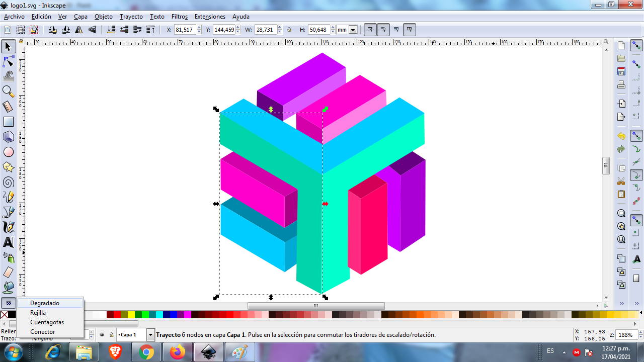Toggle move gradients with object
644x362 pixels.
pyautogui.click(x=396, y=30)
